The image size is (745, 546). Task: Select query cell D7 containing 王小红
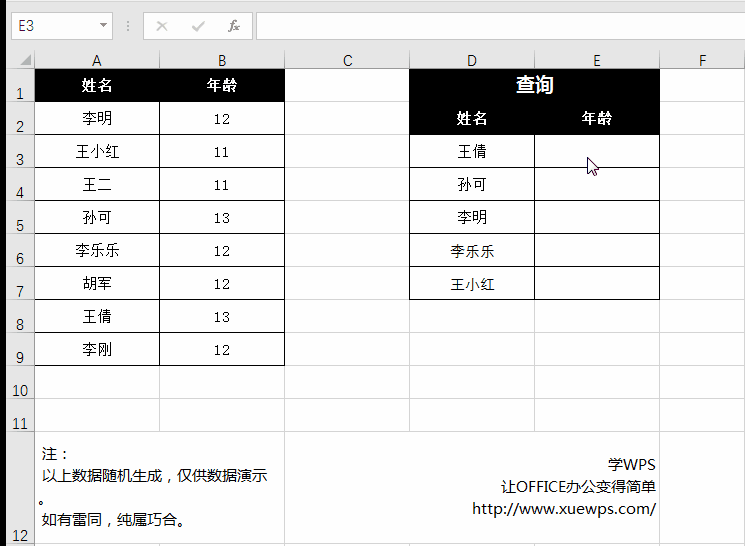[472, 283]
